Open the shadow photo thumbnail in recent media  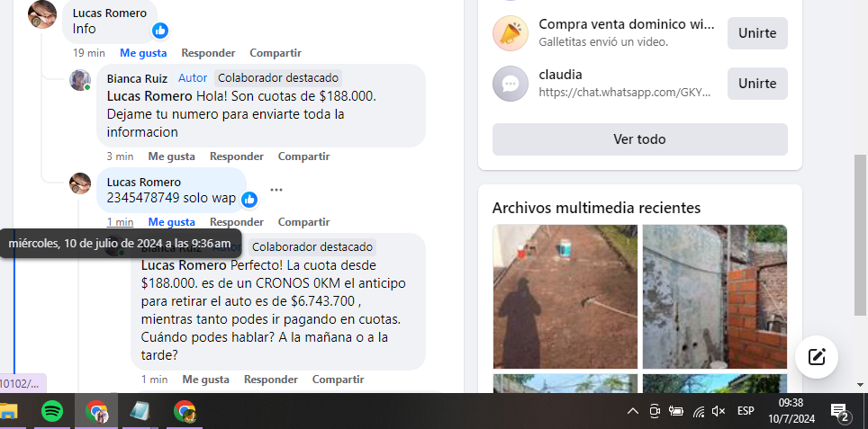(565, 296)
